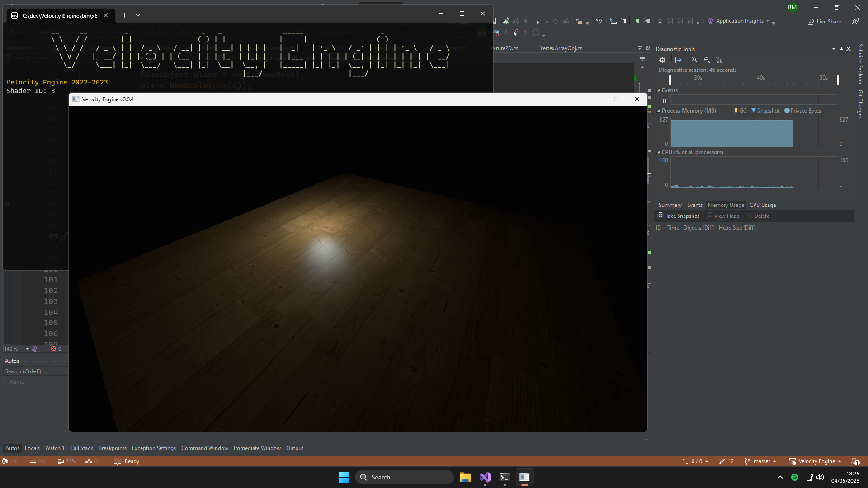Click the pending changes count 12
Viewport: 868px width, 488px height.
(x=726, y=461)
